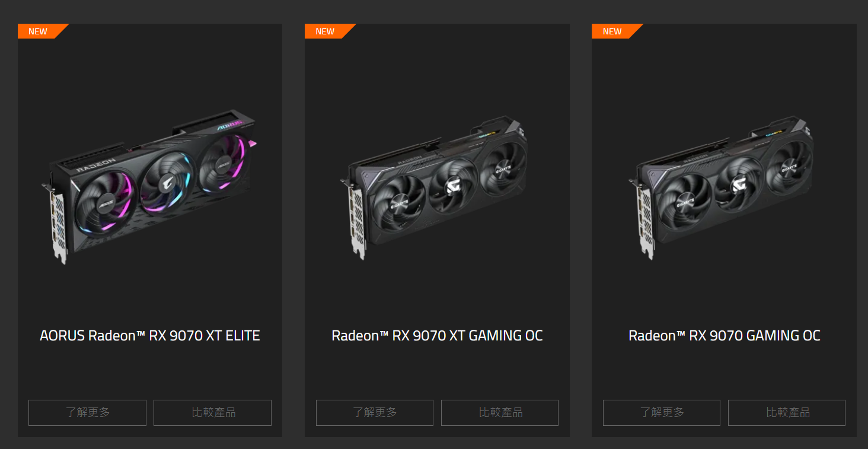This screenshot has height=449, width=868.
Task: Click 比較產品 for RX 9070 XT GAMING OC
Action: pyautogui.click(x=500, y=413)
